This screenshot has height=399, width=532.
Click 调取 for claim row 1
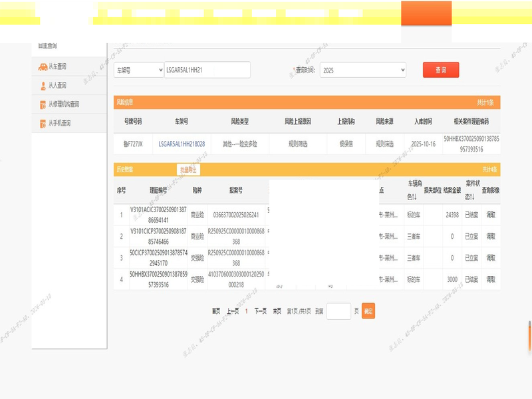(x=491, y=215)
